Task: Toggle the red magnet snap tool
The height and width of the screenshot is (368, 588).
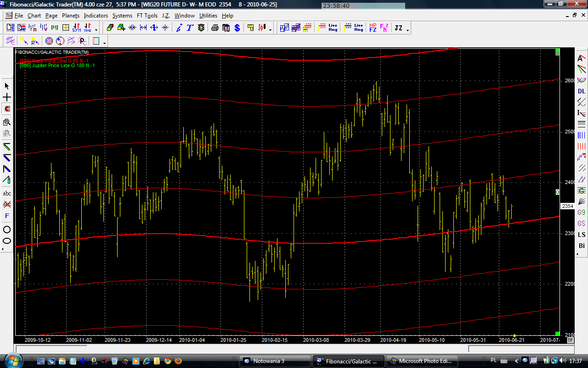Action: tap(7, 109)
